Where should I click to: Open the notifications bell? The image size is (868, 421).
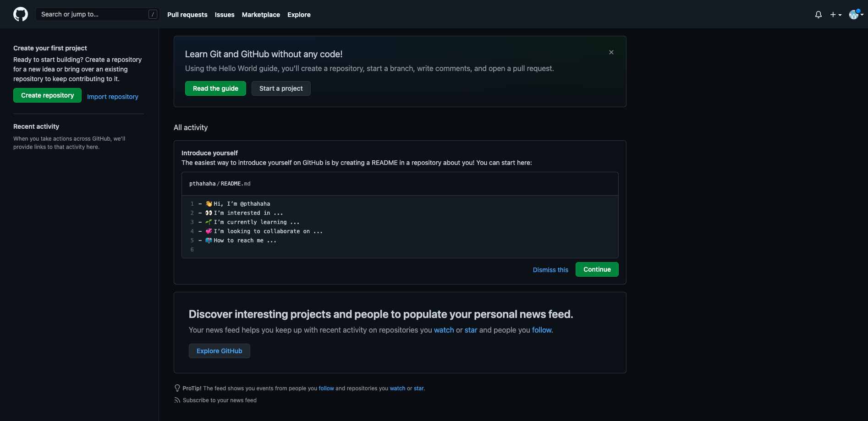pos(819,15)
